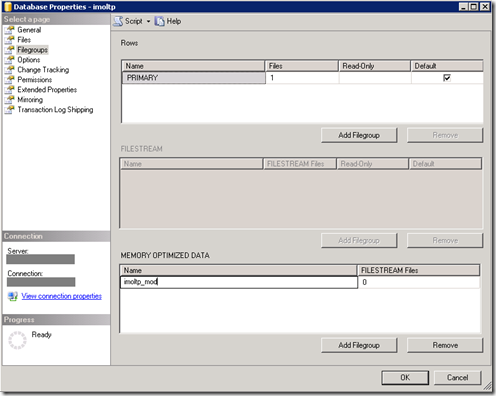Click the Connection value field
Image resolution: width=496 pixels, height=396 pixels.
coord(41,282)
